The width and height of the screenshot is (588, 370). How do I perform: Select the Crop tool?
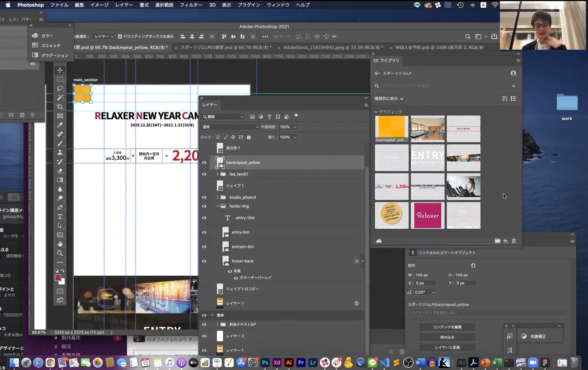click(x=60, y=107)
